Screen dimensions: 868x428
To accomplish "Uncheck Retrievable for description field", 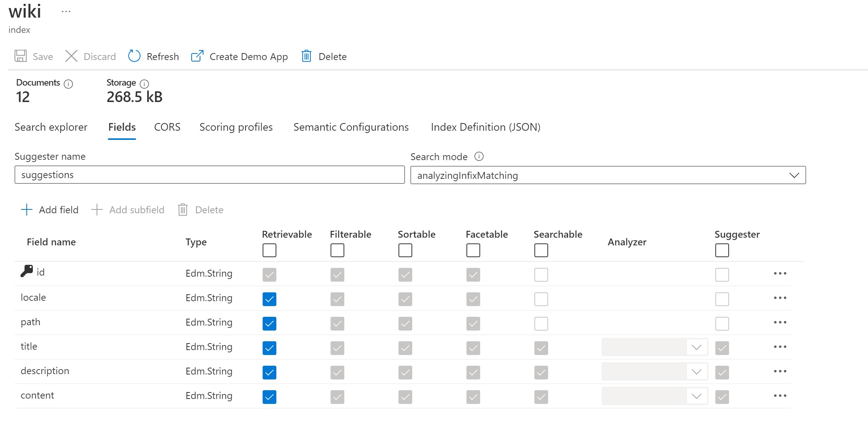I will [x=269, y=373].
